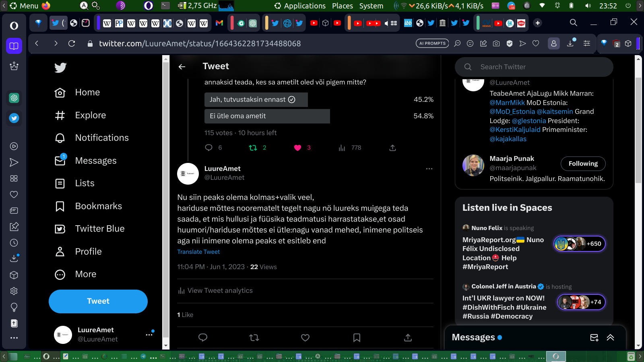Open View Tweet analytics

(215, 291)
